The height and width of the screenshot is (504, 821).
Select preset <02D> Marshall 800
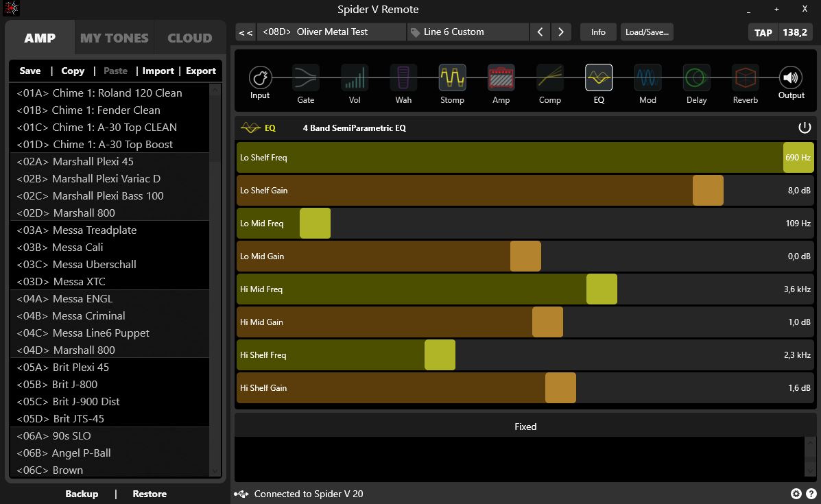point(110,213)
